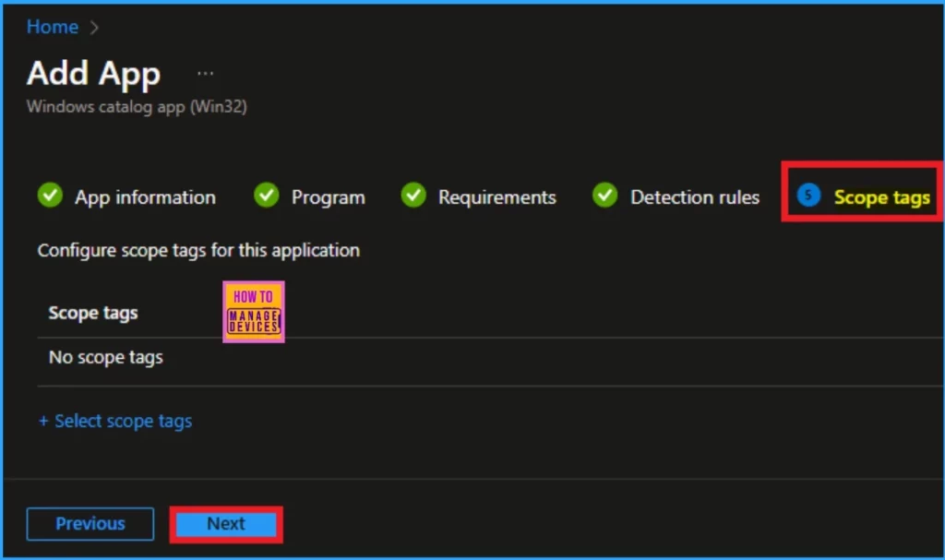Click the green check icon for Requirements
Viewport: 945px width, 560px height.
pyautogui.click(x=413, y=195)
